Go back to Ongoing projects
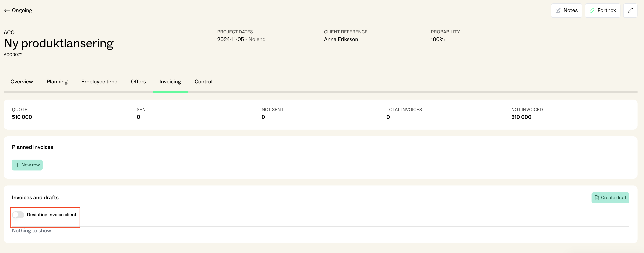Viewport: 644px width, 253px height. click(x=22, y=11)
